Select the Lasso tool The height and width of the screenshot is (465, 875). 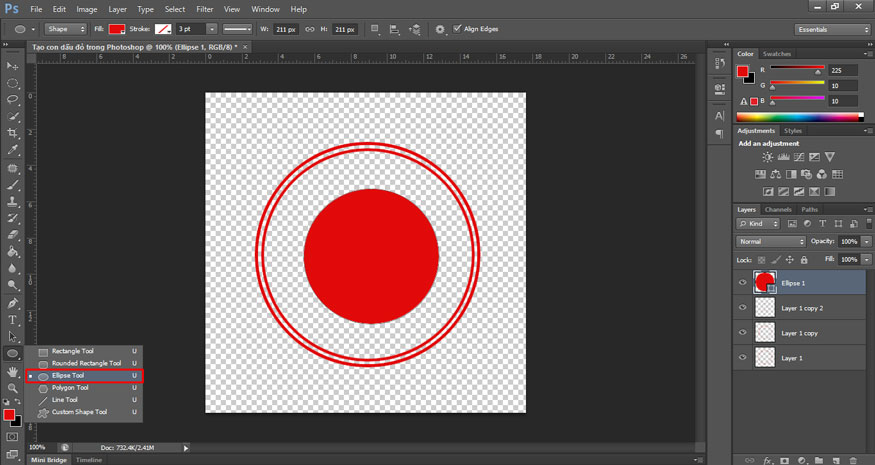(12, 99)
